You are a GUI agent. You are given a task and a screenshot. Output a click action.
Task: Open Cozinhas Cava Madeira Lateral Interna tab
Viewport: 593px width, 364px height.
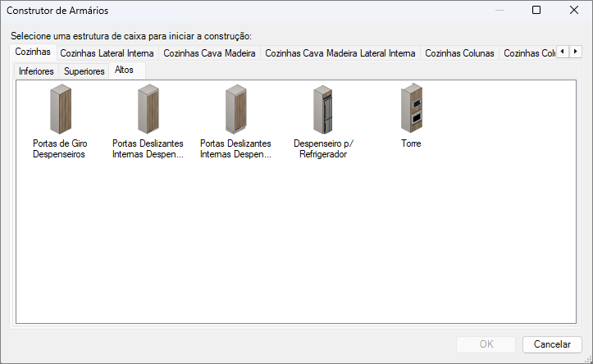[340, 53]
